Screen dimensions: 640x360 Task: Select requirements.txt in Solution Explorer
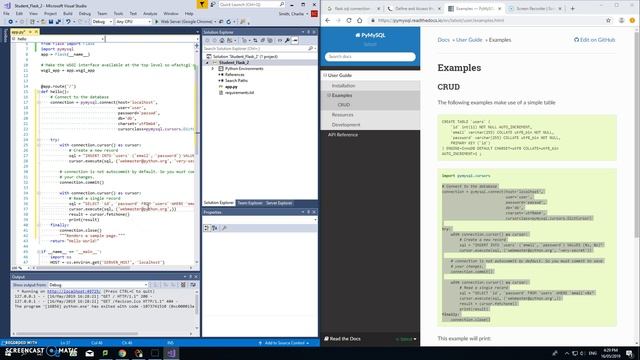coord(240,93)
